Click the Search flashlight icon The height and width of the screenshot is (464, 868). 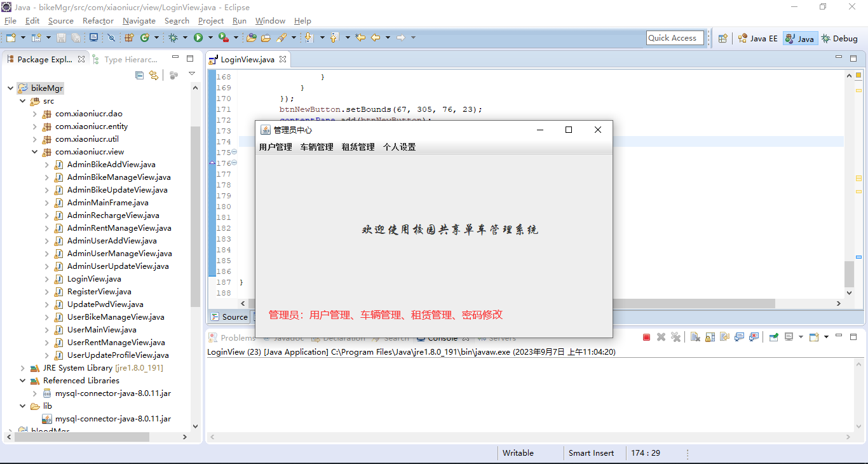pos(281,38)
